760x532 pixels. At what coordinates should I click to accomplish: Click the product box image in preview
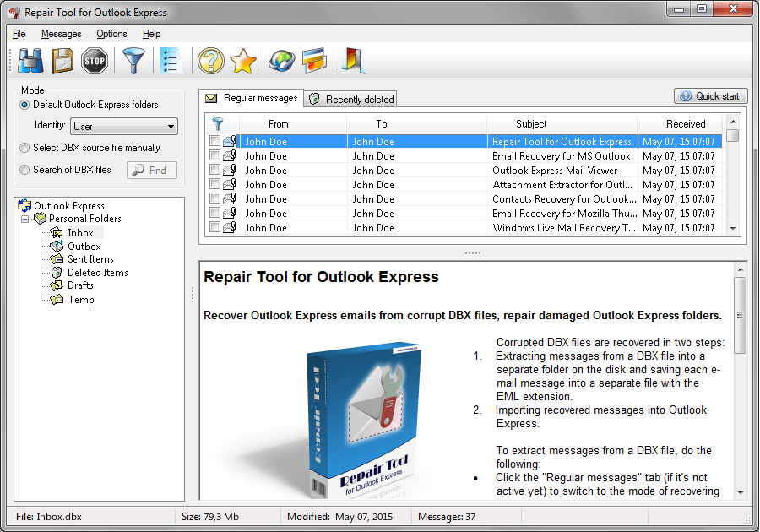(x=363, y=420)
